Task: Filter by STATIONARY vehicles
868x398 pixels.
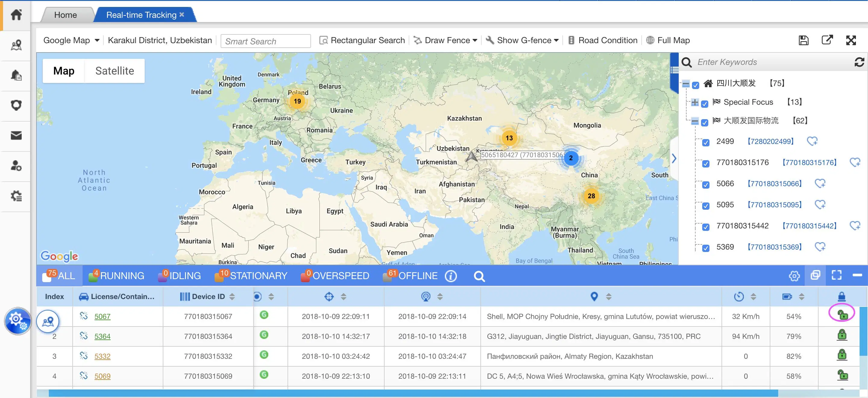Action: pyautogui.click(x=251, y=275)
